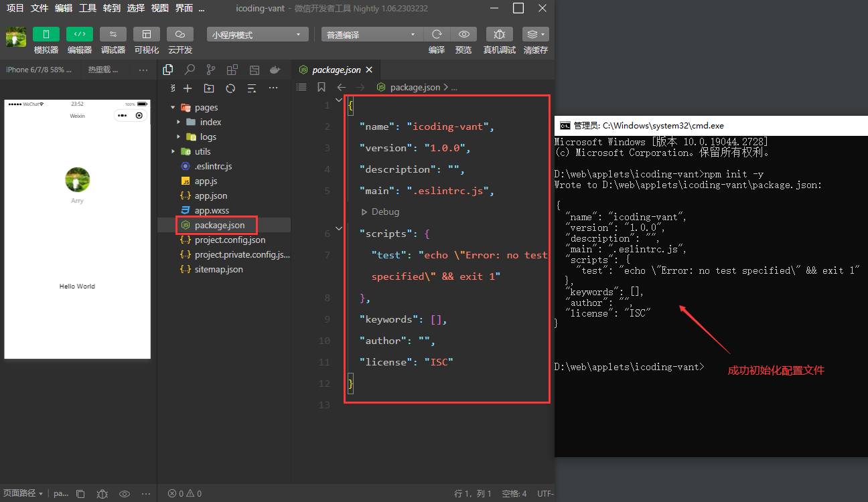This screenshot has height=502, width=868.
Task: Show more menu items via the ellipsis
Action: (203, 8)
